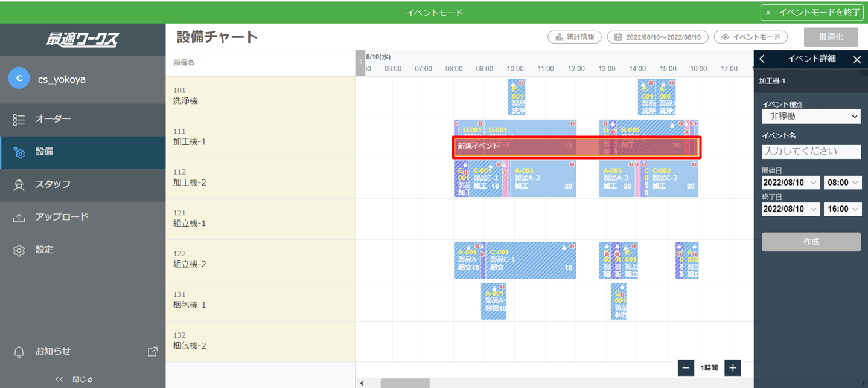Go to アップロード in sidebar

(83, 217)
